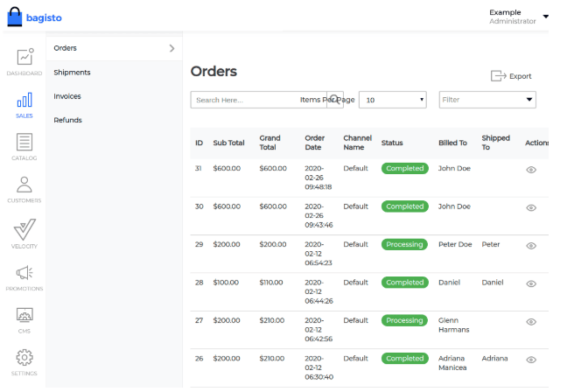Viewport: 574px width, 392px height.
Task: Click Completed status badge of order 26
Action: click(x=404, y=359)
